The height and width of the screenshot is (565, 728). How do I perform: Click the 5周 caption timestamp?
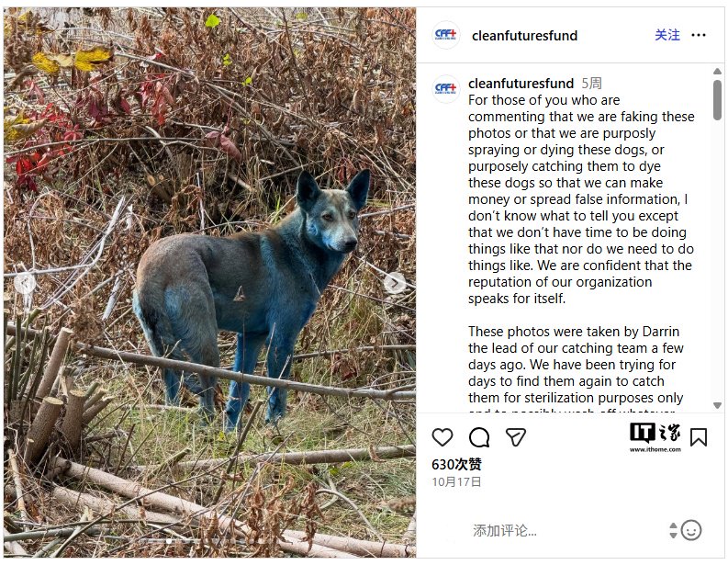click(591, 84)
